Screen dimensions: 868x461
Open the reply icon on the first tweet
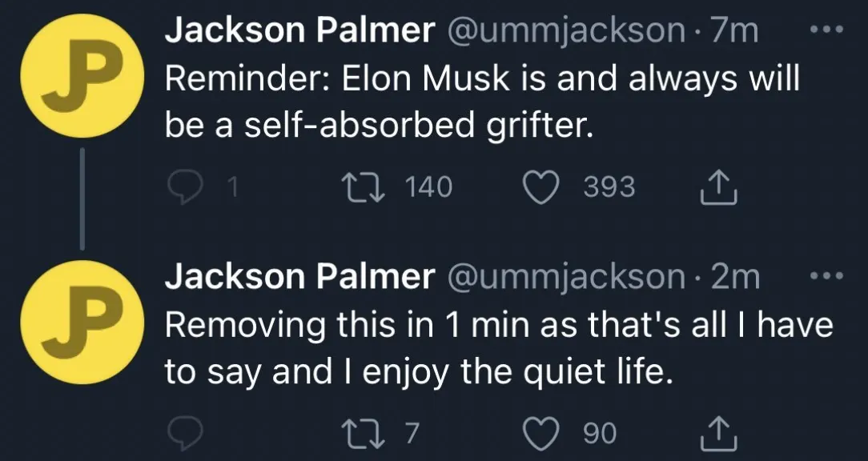(x=185, y=186)
